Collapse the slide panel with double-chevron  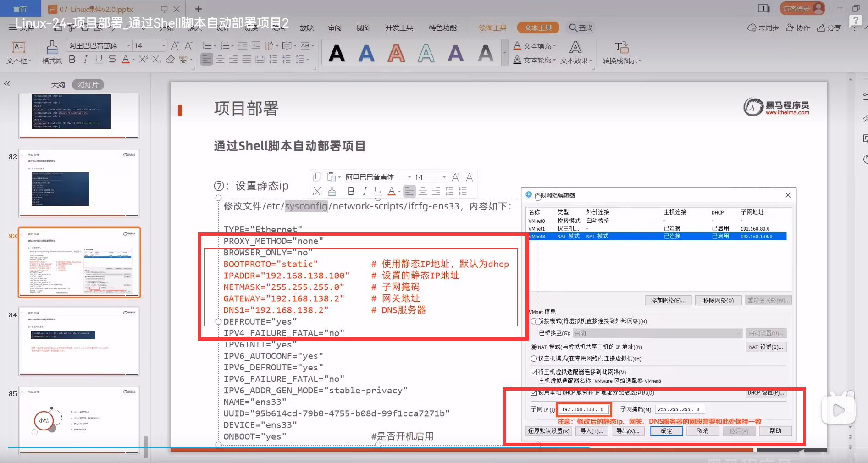(7, 84)
